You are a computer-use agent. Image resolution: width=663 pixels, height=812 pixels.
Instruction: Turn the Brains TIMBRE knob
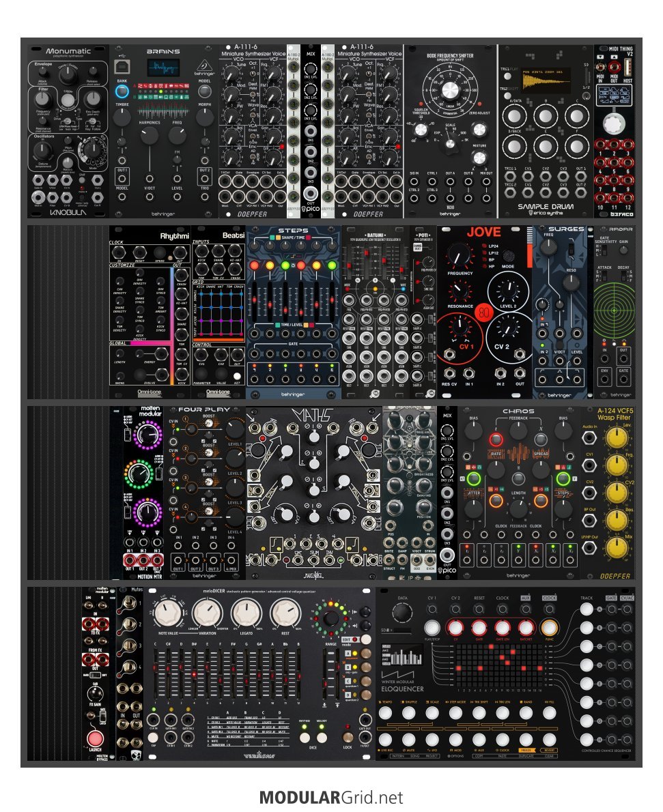pyautogui.click(x=122, y=117)
